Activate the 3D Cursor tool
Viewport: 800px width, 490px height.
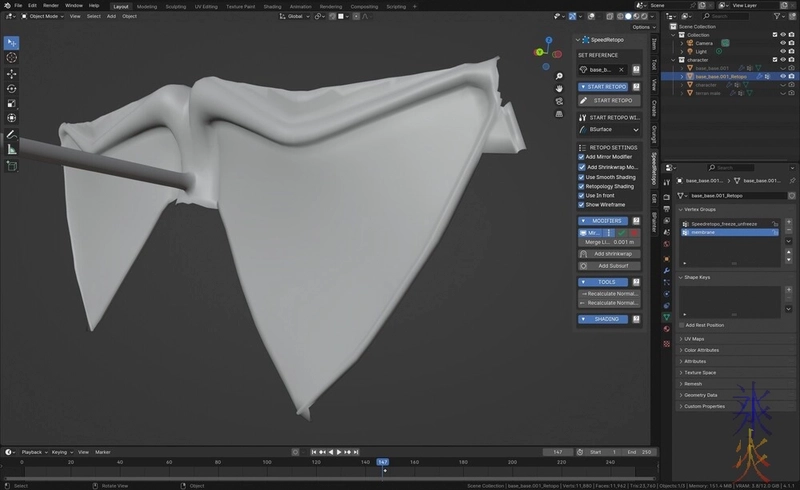12,58
